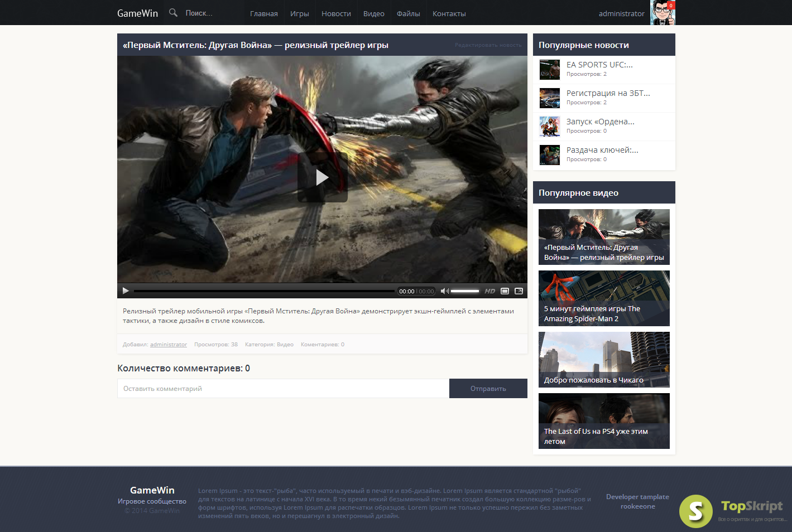Viewport: 792px width, 532px height.
Task: Switch video player to wide-screen mode icon
Action: (x=505, y=291)
